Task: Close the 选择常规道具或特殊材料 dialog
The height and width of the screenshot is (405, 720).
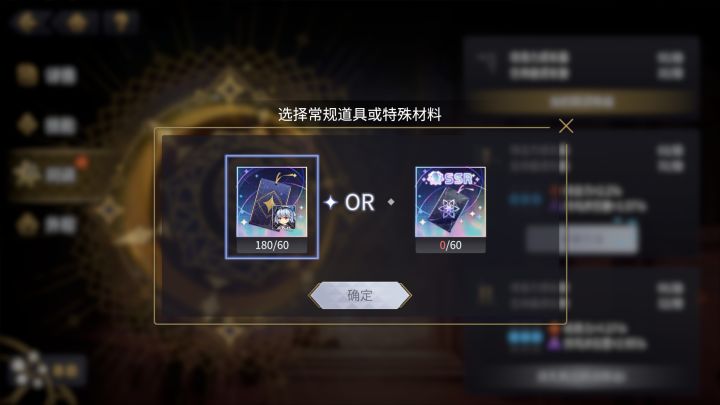Action: (x=566, y=126)
